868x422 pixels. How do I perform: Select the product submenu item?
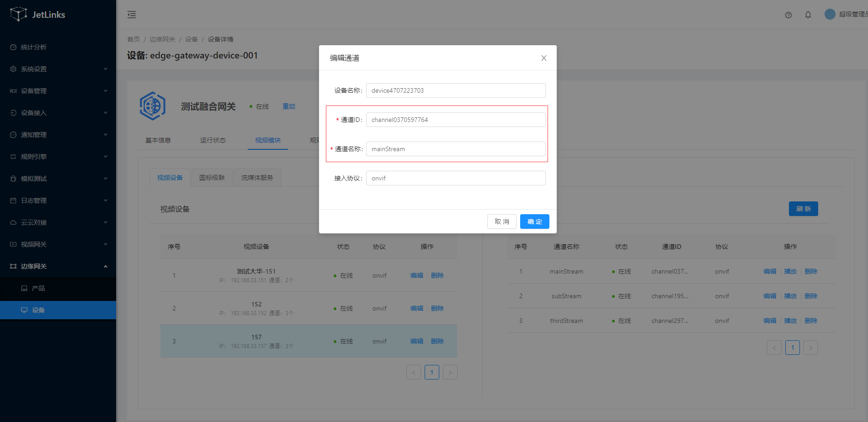pos(38,288)
